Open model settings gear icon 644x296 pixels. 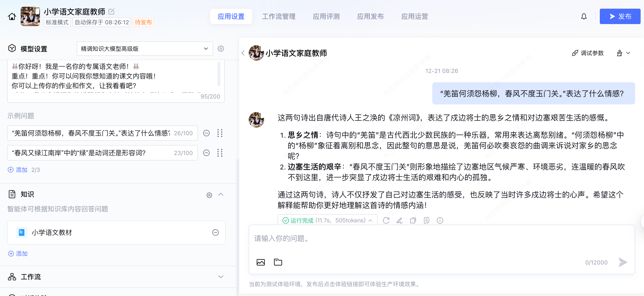click(x=221, y=49)
